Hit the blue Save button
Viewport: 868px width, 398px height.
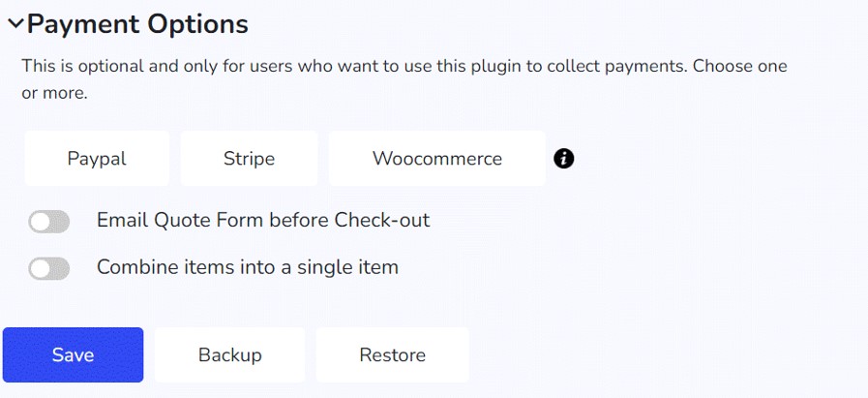coord(74,354)
